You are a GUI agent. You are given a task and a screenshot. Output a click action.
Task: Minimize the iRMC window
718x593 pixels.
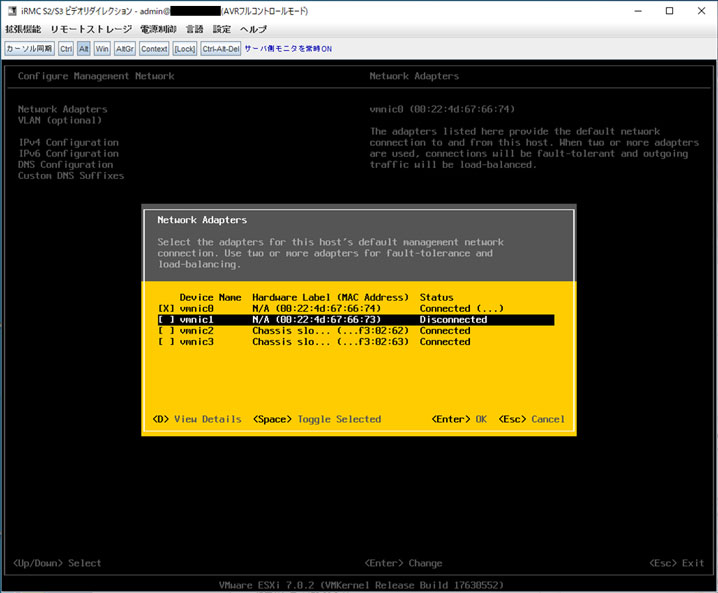click(x=638, y=11)
